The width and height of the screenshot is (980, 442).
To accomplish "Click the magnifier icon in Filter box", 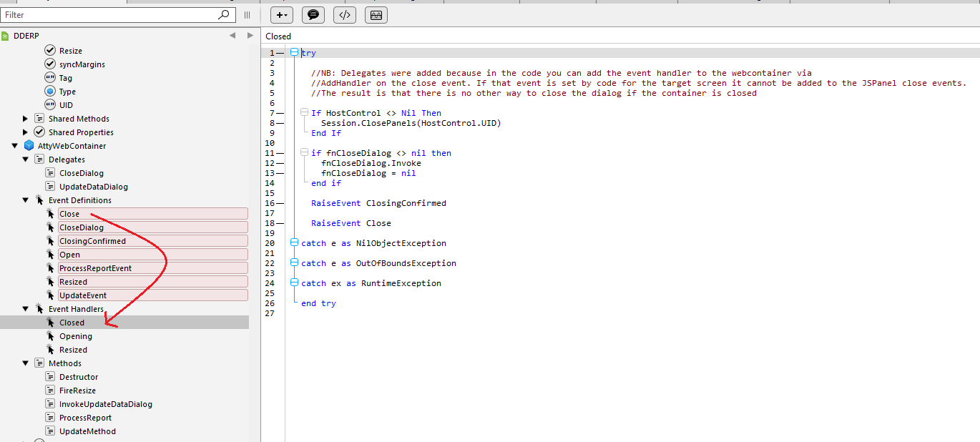I will click(224, 14).
